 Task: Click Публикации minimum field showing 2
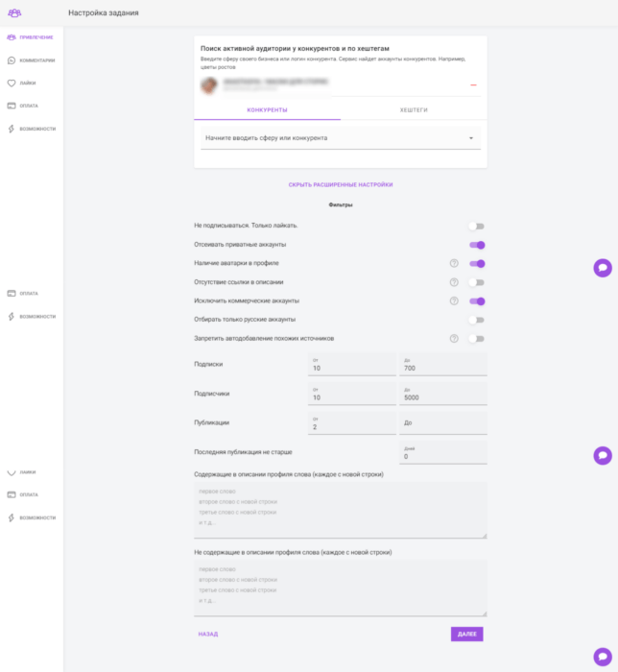pyautogui.click(x=352, y=423)
